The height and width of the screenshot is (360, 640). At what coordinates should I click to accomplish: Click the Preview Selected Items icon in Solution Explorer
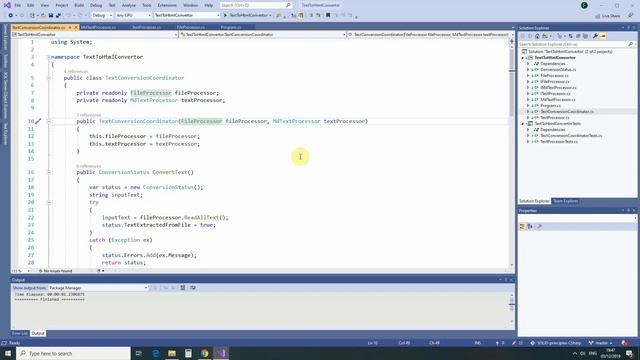point(603,36)
